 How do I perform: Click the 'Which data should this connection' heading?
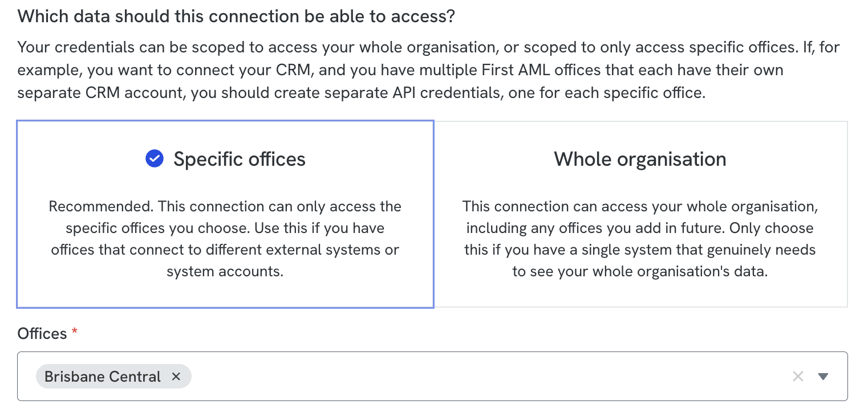coord(236,16)
